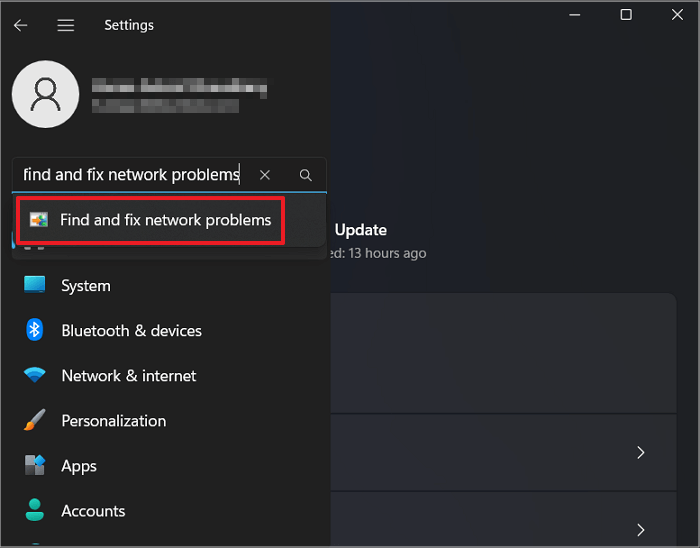
Task: Click the back arrow in the title bar
Action: pos(20,25)
